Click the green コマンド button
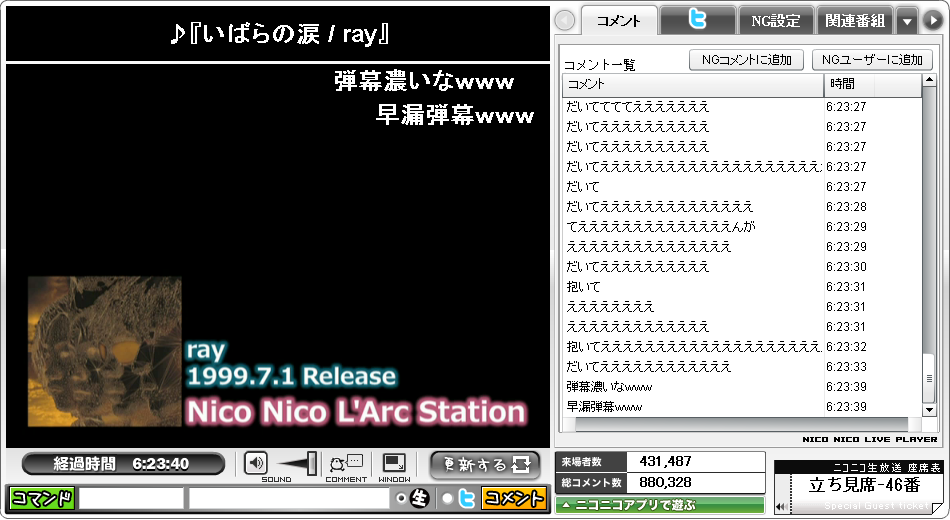 [42, 499]
